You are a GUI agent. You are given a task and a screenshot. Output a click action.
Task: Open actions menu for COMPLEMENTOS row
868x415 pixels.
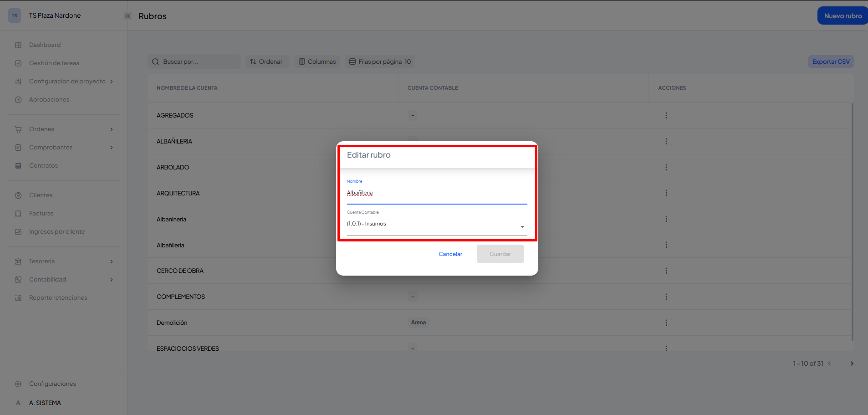pyautogui.click(x=666, y=297)
